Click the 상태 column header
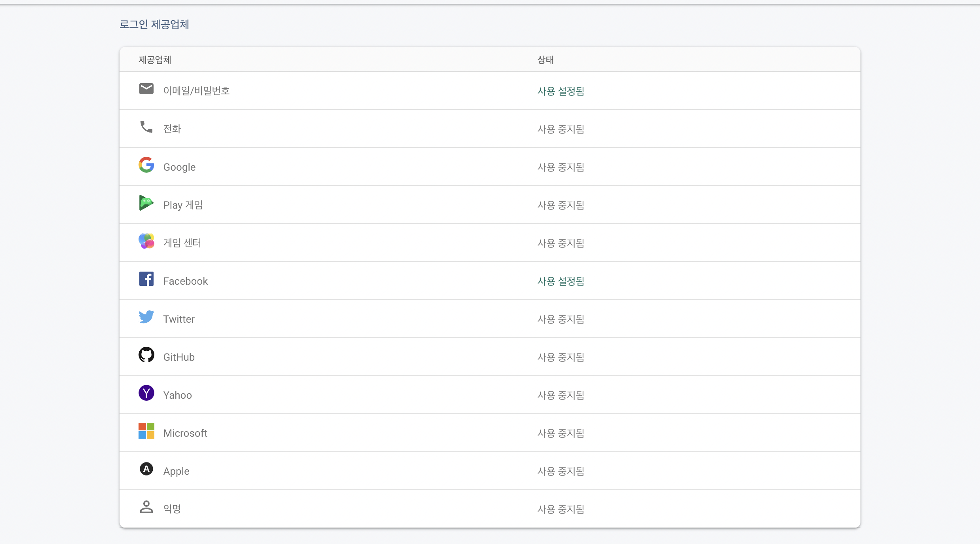 tap(545, 60)
